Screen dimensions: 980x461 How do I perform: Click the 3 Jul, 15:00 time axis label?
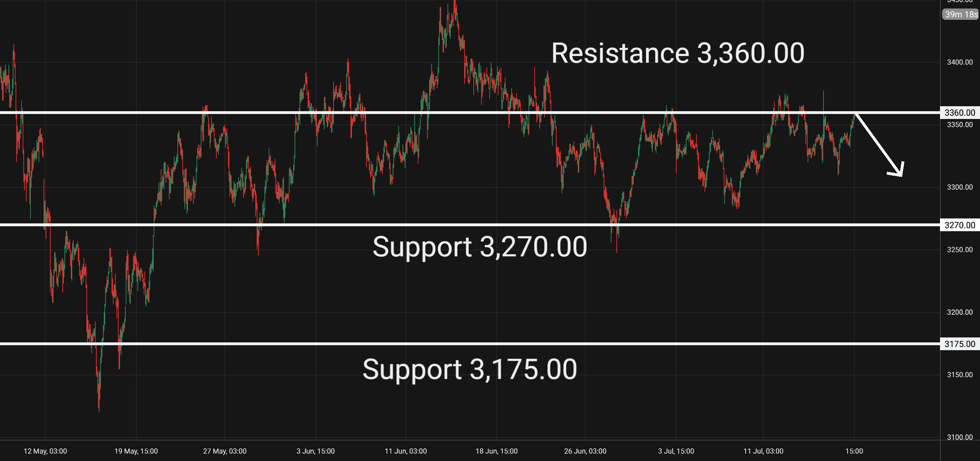tap(677, 451)
